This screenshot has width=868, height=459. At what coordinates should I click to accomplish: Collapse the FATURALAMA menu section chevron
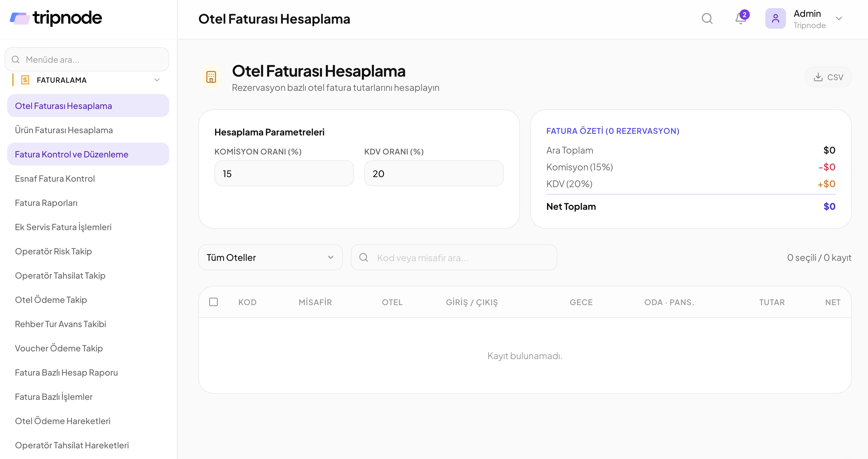[157, 80]
